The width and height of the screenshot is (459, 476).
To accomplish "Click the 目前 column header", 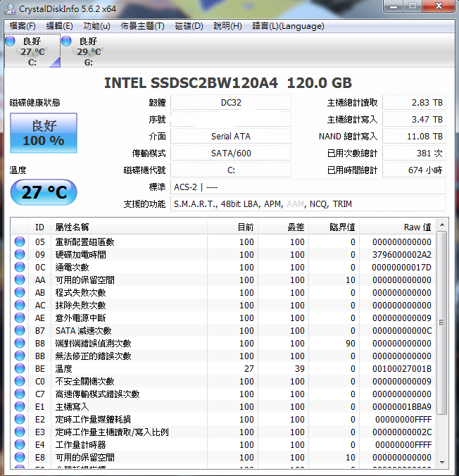I will click(232, 227).
